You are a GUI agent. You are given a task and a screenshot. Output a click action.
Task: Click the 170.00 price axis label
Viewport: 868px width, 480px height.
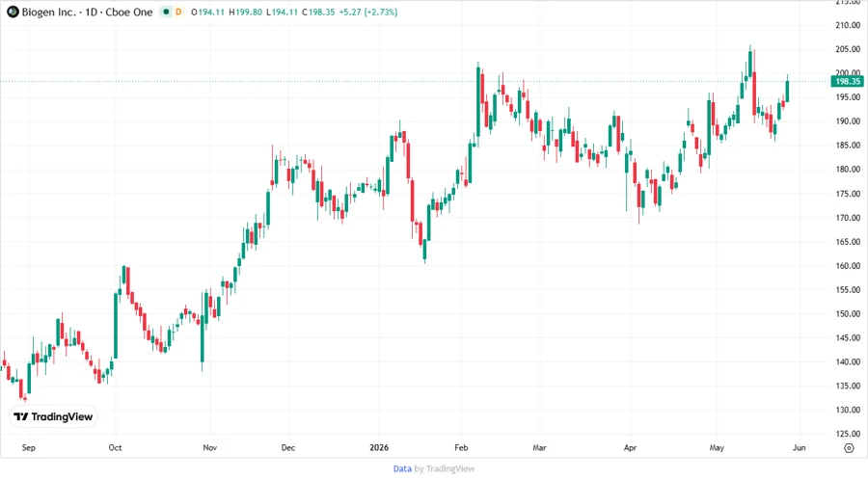point(848,218)
